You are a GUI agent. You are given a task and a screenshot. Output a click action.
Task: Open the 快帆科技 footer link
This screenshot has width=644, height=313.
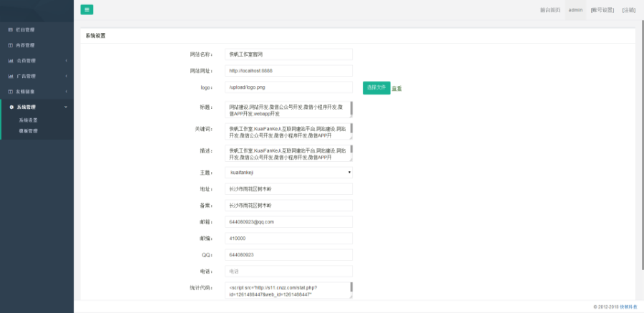[629, 307]
